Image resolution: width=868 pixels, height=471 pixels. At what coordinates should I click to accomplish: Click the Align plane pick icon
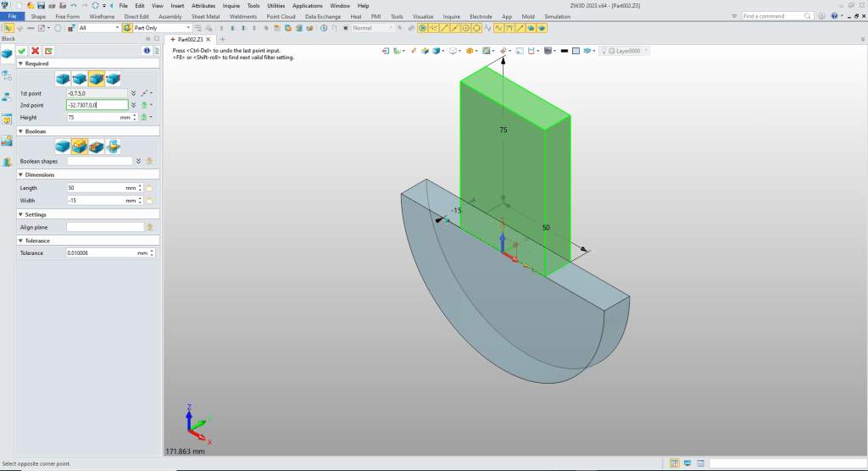pyautogui.click(x=150, y=227)
